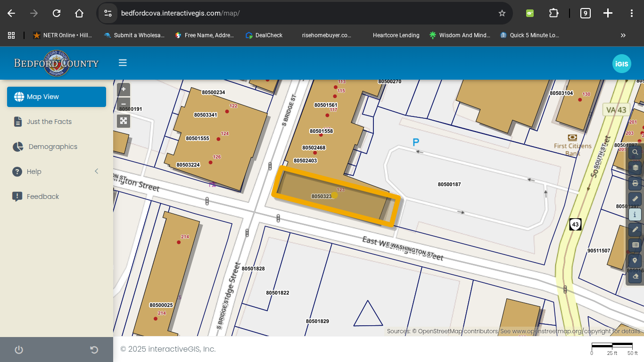Zoom out on the map
This screenshot has width=644, height=362.
(124, 104)
